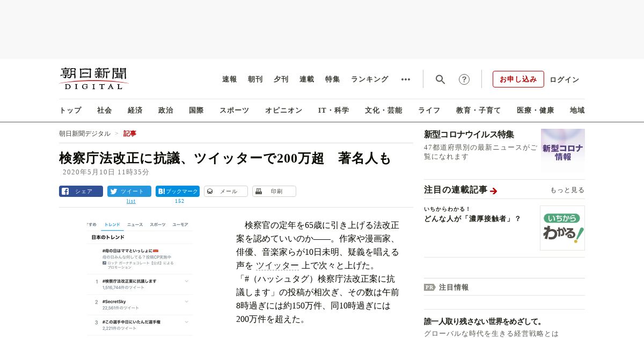The width and height of the screenshot is (644, 338).
Task: Click the 新型コロナ情報 thumbnail
Action: tap(563, 150)
